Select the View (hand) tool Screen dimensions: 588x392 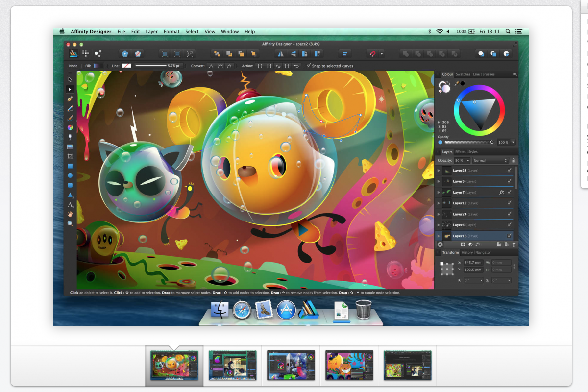pyautogui.click(x=70, y=214)
